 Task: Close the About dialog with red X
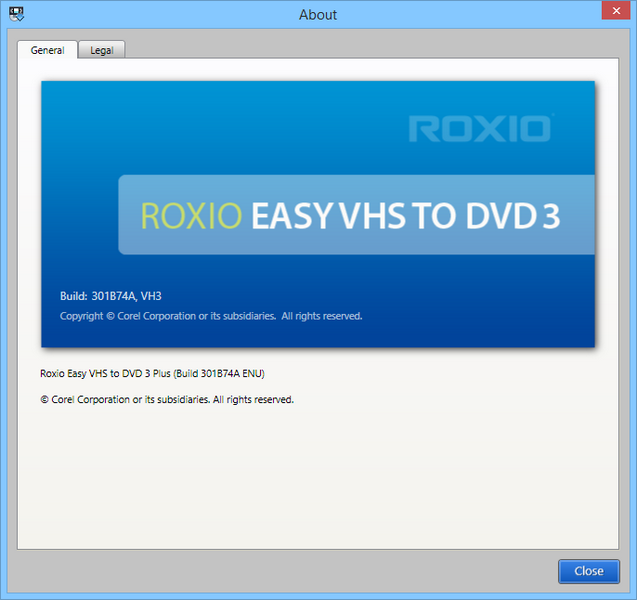point(616,11)
